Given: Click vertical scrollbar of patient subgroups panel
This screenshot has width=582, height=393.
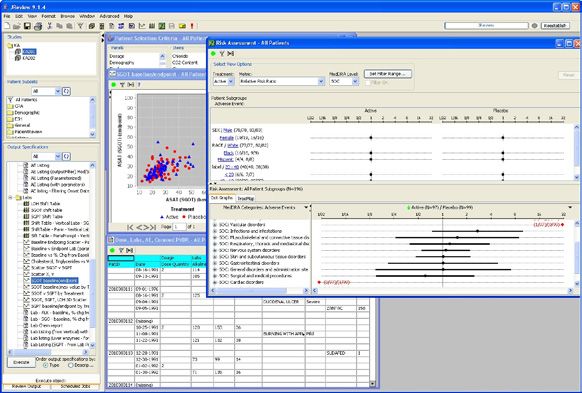Looking at the screenshot, I should coord(576,152).
